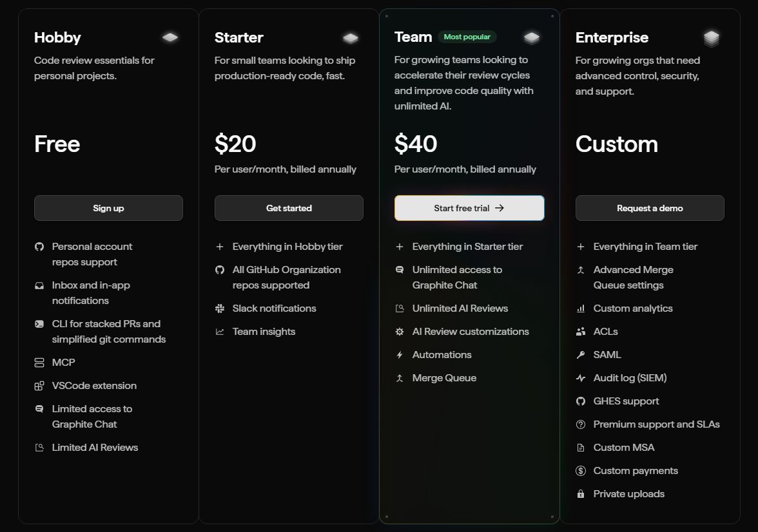Click the VSCode extension icon
This screenshot has height=532, width=758.
(x=39, y=386)
